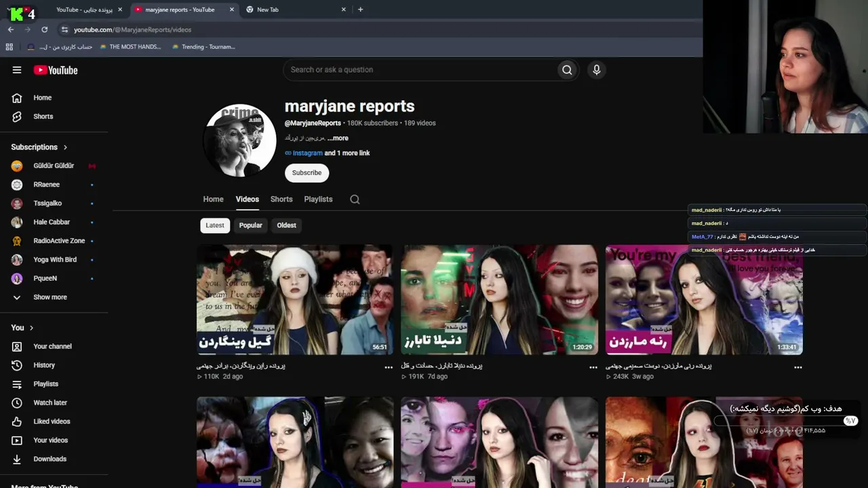Screen dimensions: 868x488
Task: Click the magnifier search button beside the search box
Action: (567, 70)
